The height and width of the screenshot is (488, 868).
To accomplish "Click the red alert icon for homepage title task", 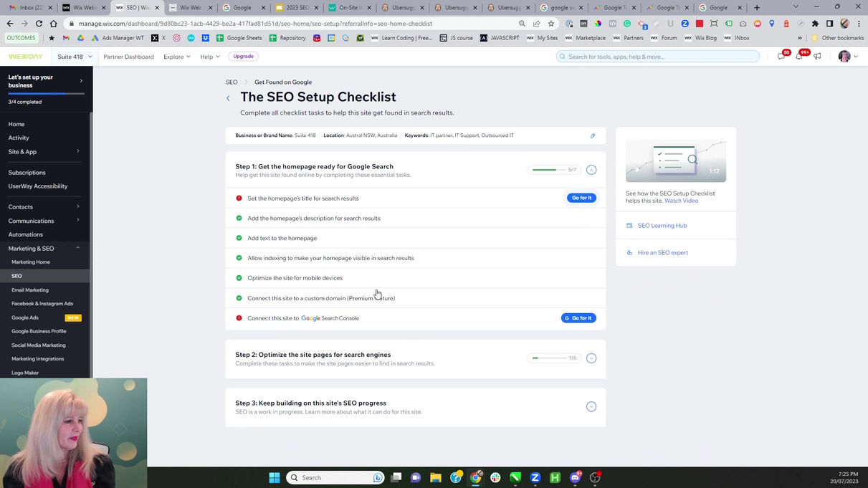I will 239,198.
